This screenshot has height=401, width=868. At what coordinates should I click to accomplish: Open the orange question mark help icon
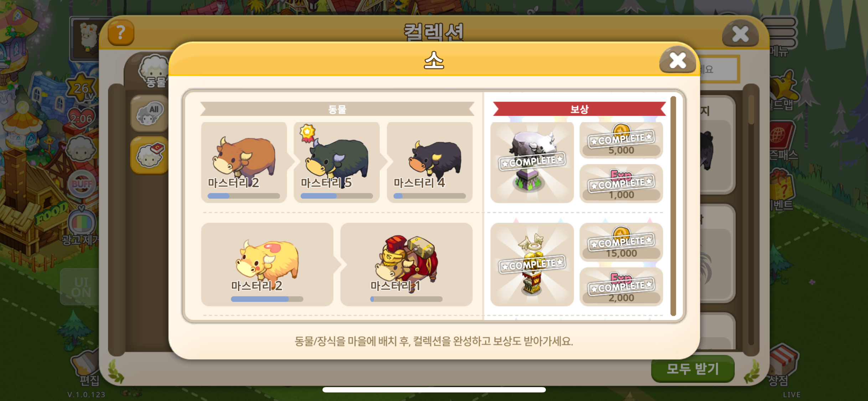(x=121, y=33)
